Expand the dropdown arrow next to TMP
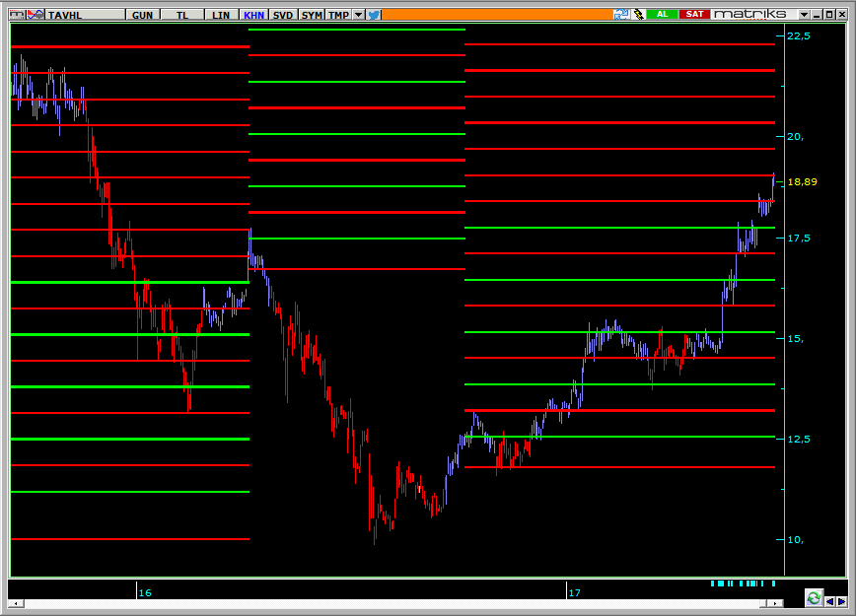Screen dimensions: 856x616 click(359, 15)
